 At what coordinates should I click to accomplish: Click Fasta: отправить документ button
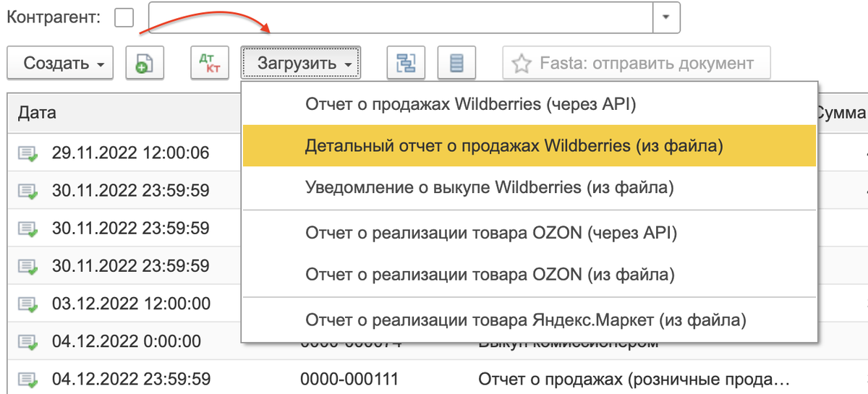(x=637, y=63)
